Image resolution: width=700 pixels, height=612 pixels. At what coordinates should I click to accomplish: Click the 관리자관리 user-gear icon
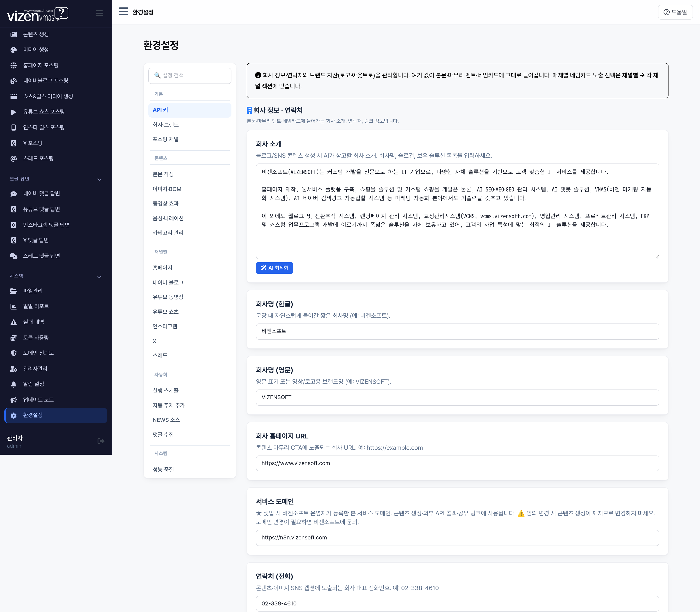[14, 369]
